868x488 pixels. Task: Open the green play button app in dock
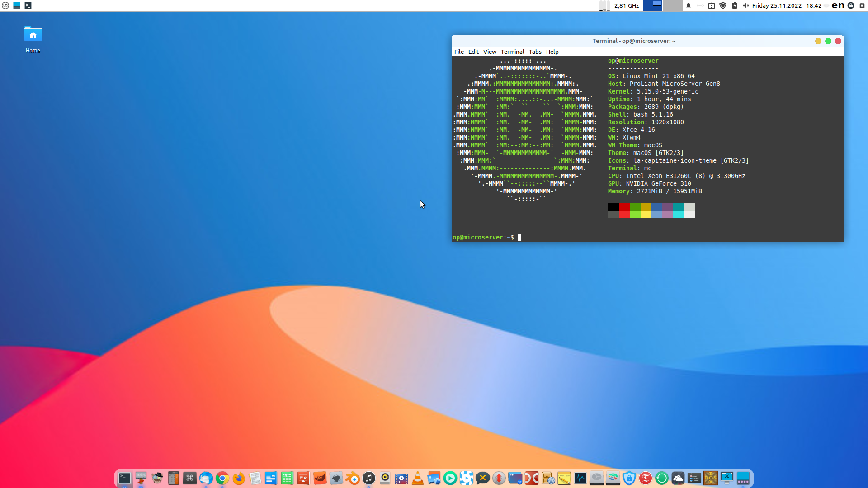[x=450, y=478]
